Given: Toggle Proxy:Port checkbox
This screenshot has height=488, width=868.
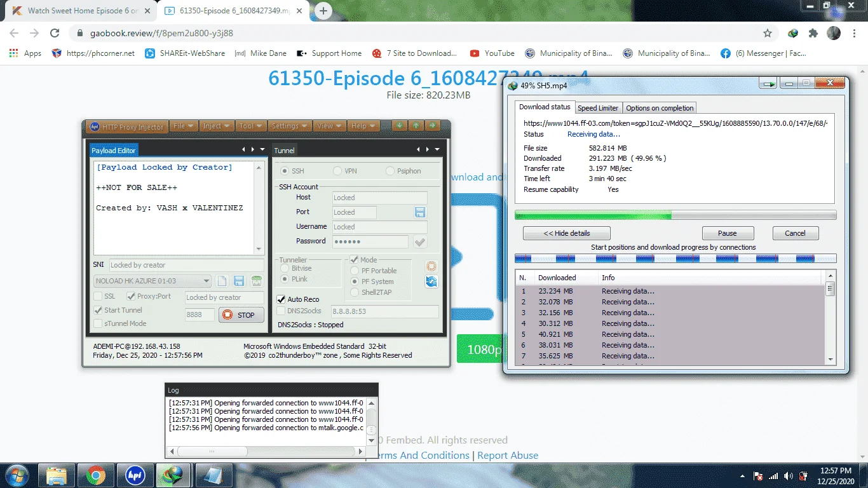Looking at the screenshot, I should tap(131, 296).
